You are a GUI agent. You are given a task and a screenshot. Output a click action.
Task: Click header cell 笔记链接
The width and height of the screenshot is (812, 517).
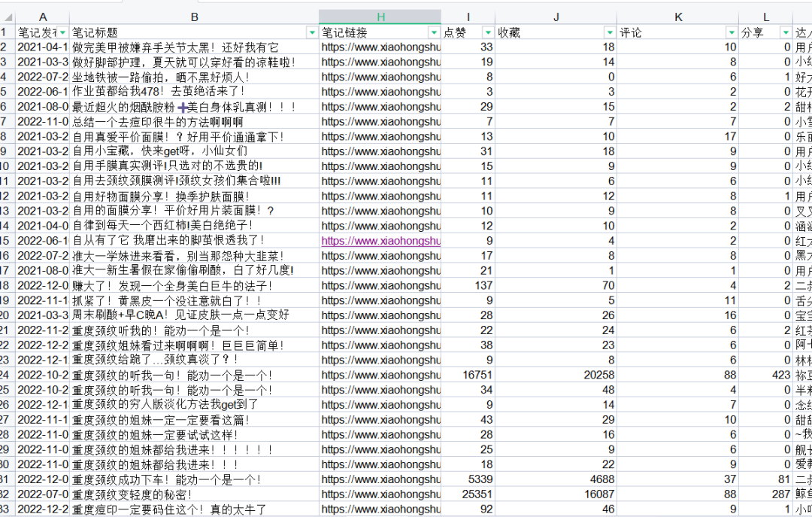(x=380, y=32)
